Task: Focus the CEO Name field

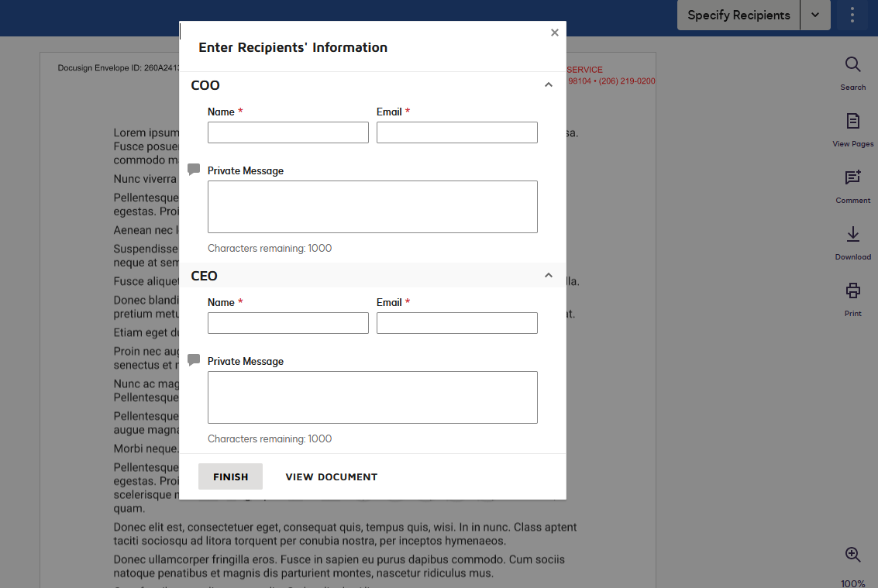Action: point(288,323)
